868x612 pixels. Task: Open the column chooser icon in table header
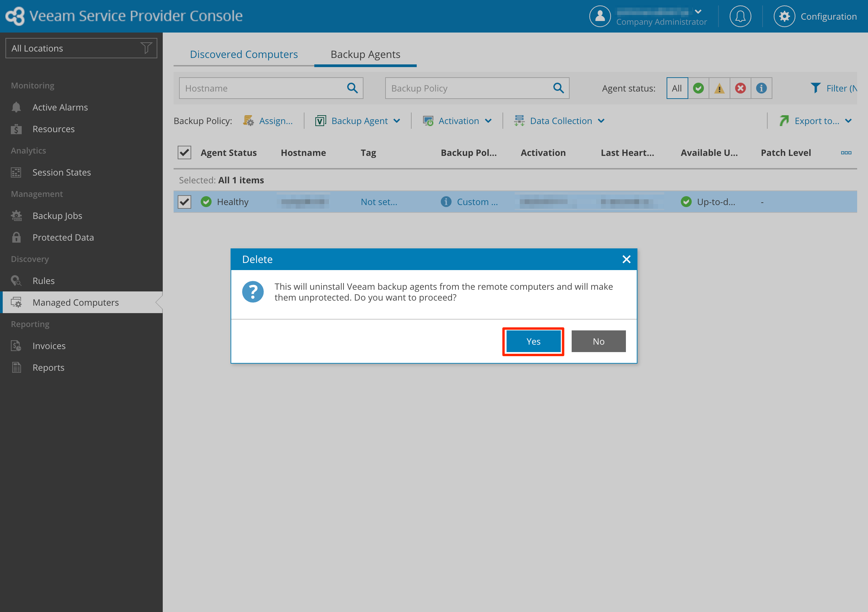(846, 152)
